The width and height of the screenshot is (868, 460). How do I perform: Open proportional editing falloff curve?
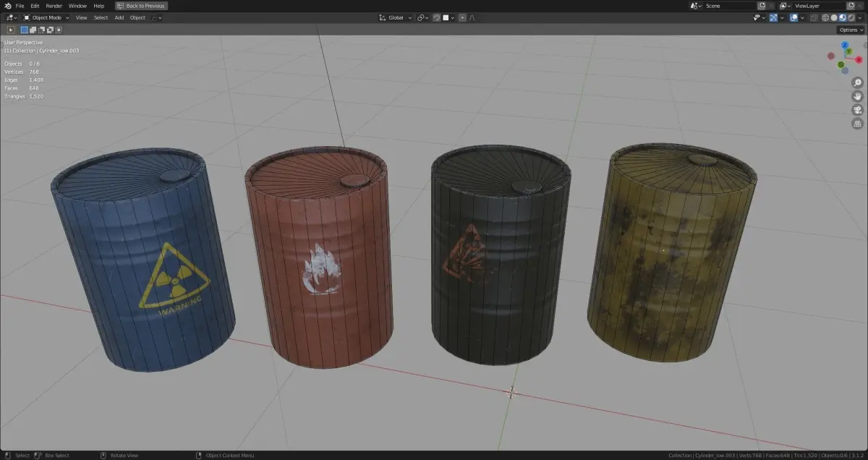tap(472, 17)
